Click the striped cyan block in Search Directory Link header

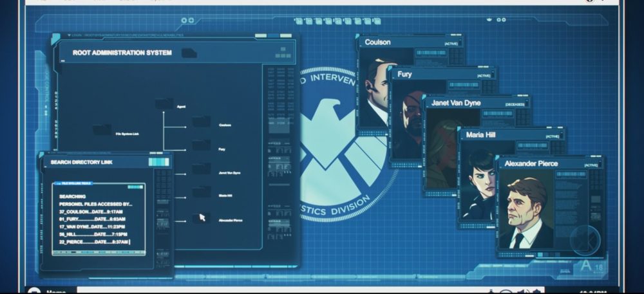(158, 162)
